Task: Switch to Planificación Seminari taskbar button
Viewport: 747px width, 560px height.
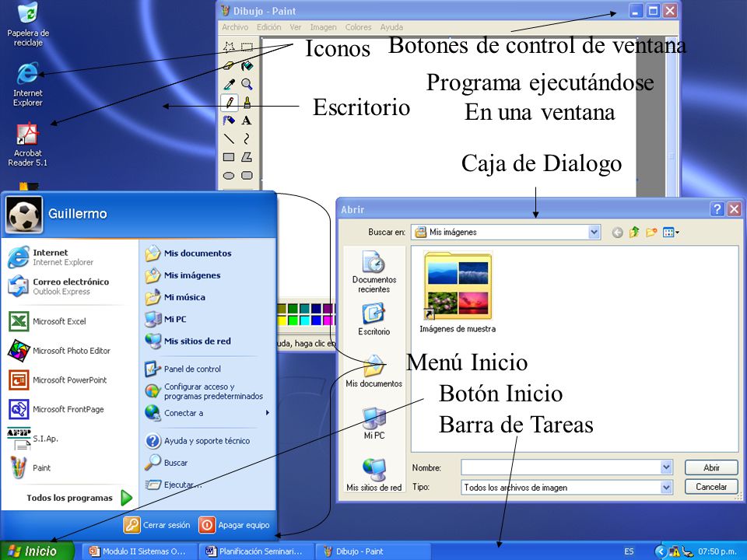Action: tap(256, 551)
